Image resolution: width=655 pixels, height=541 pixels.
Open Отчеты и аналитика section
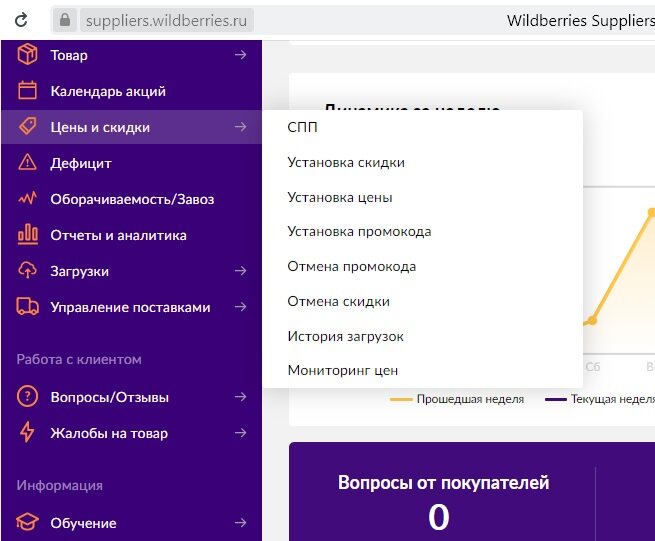pyautogui.click(x=118, y=235)
